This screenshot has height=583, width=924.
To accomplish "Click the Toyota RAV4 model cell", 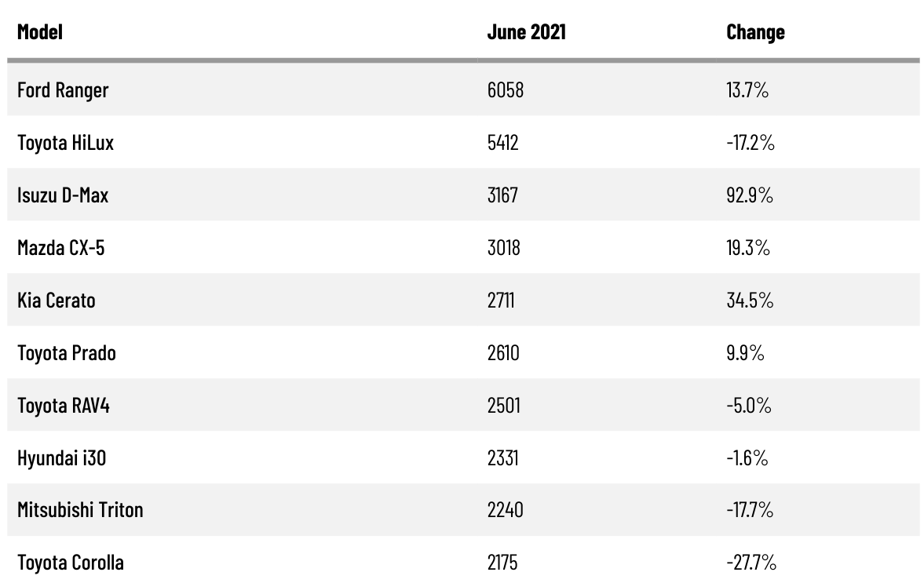I will pos(64,406).
